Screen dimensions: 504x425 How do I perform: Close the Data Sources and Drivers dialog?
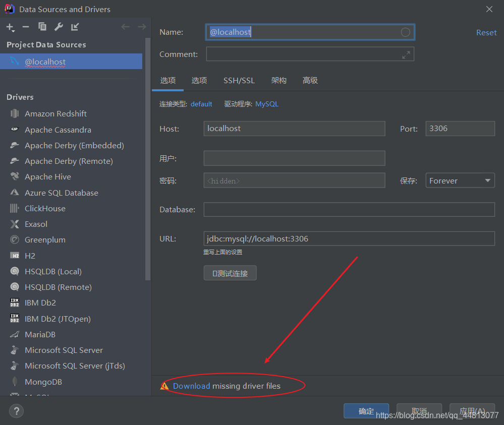click(x=489, y=9)
